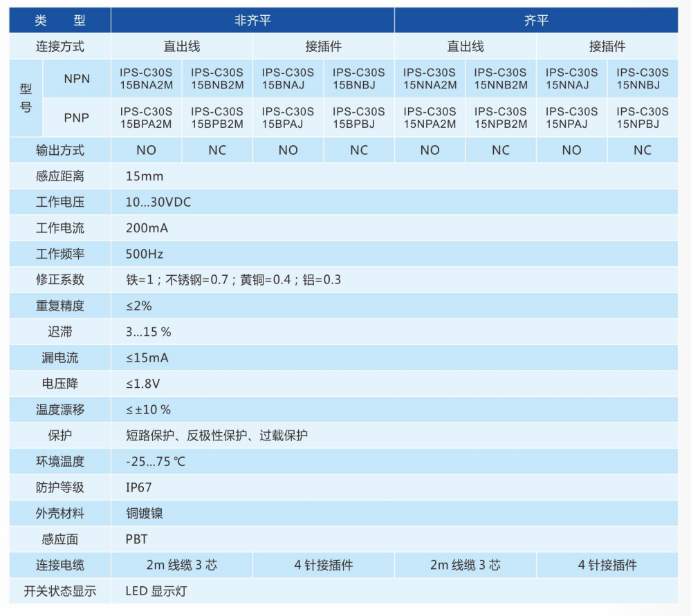Select the 10...30VDC voltage value
This screenshot has width=691, height=616.
158,202
